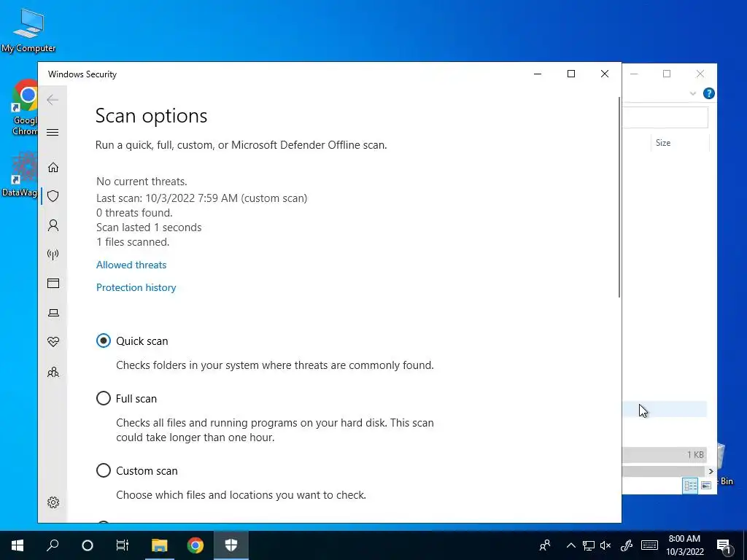Viewport: 747px width, 560px height.
Task: Open Virus & threat protection shield icon
Action: [x=53, y=196]
